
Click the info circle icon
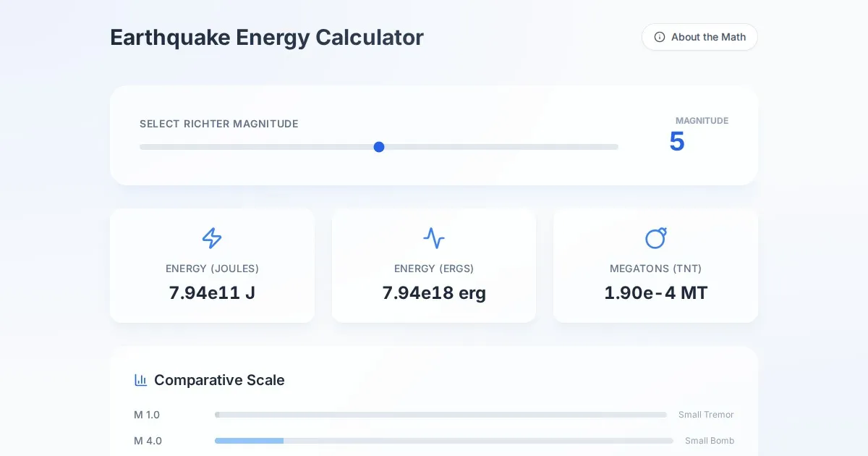tap(660, 37)
